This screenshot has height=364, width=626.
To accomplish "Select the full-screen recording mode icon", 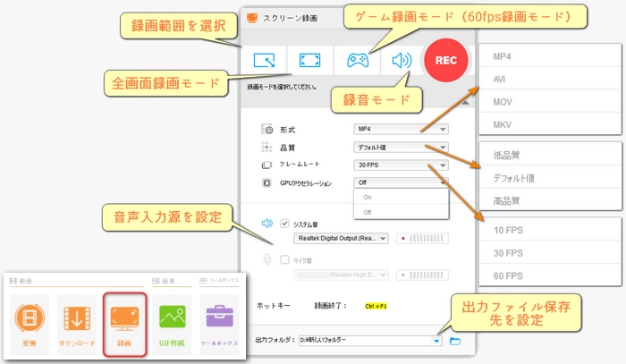I will (309, 60).
